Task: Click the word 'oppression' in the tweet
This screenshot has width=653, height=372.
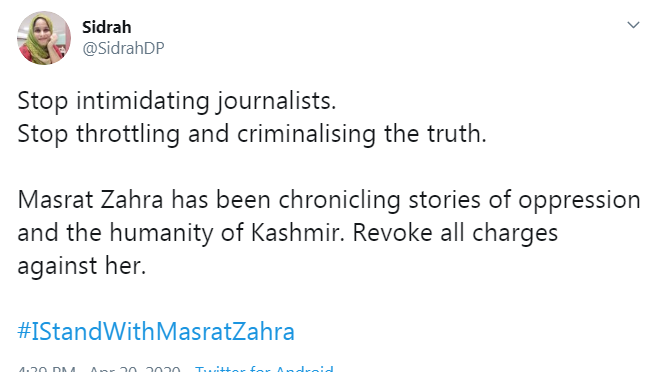Action: click(579, 201)
